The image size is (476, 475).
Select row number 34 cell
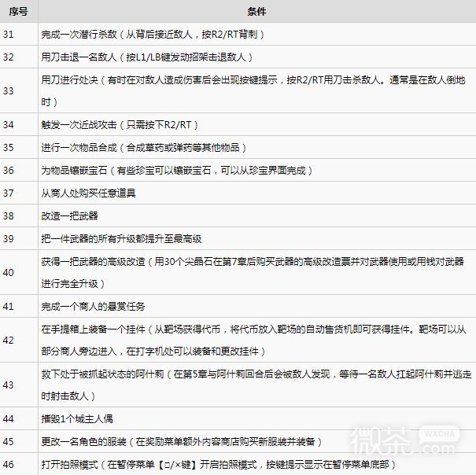(x=19, y=124)
